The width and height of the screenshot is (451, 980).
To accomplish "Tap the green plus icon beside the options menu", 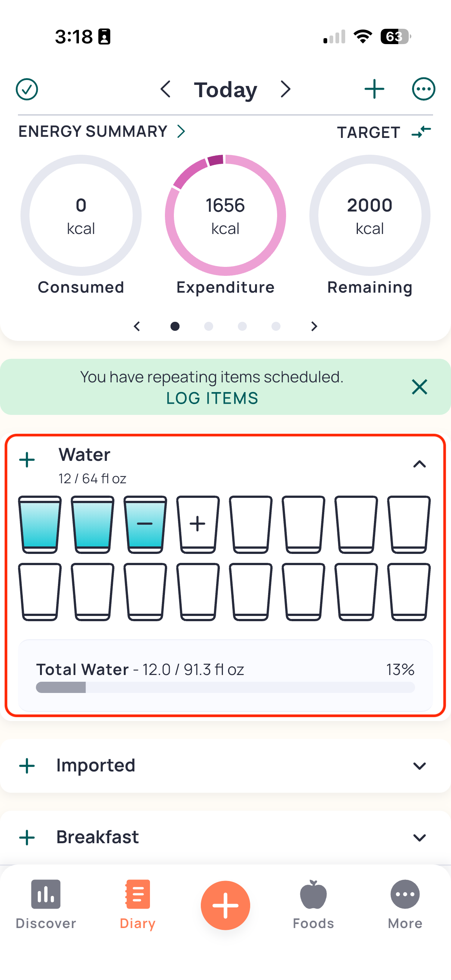I will click(x=374, y=89).
